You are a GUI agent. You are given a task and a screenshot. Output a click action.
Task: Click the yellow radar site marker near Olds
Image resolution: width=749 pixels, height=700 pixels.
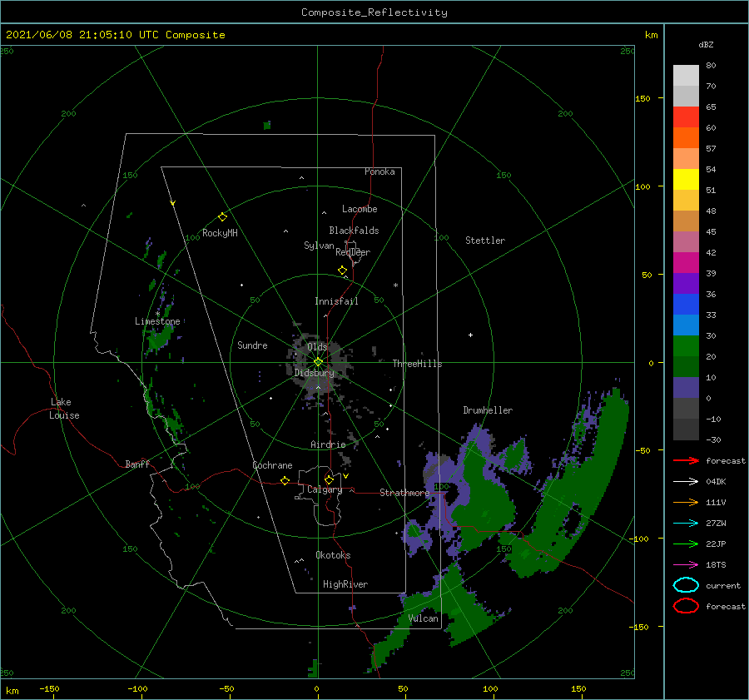pyautogui.click(x=318, y=362)
